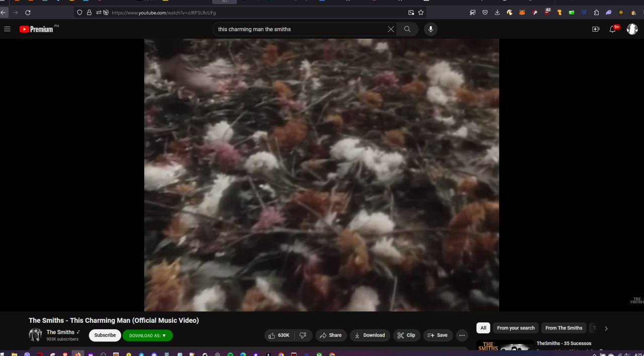Open TheSmiths - 35 Sucessos video
The image size is (644, 356).
point(564,343)
